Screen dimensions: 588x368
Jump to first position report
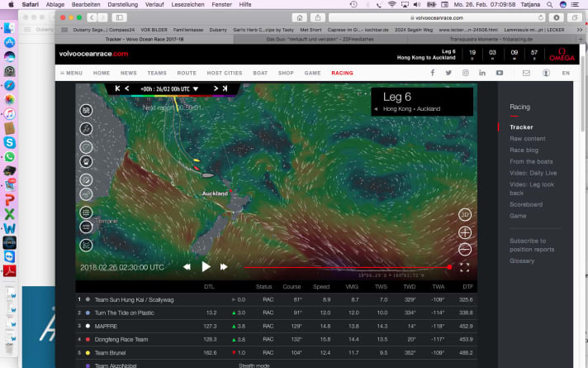[117, 88]
